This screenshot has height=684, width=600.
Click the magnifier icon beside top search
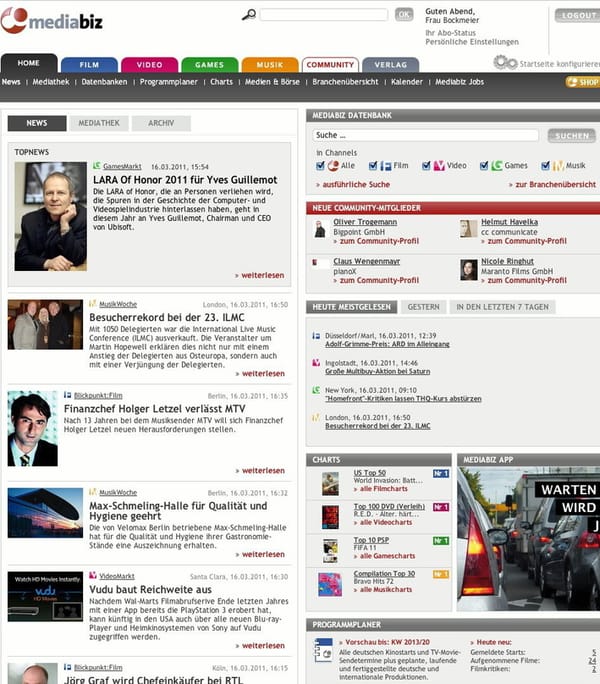(249, 15)
